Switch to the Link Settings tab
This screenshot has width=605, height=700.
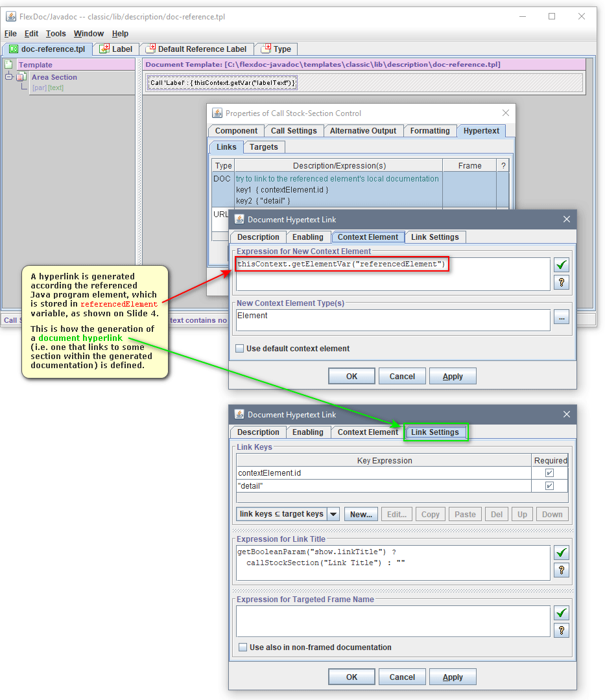(434, 432)
